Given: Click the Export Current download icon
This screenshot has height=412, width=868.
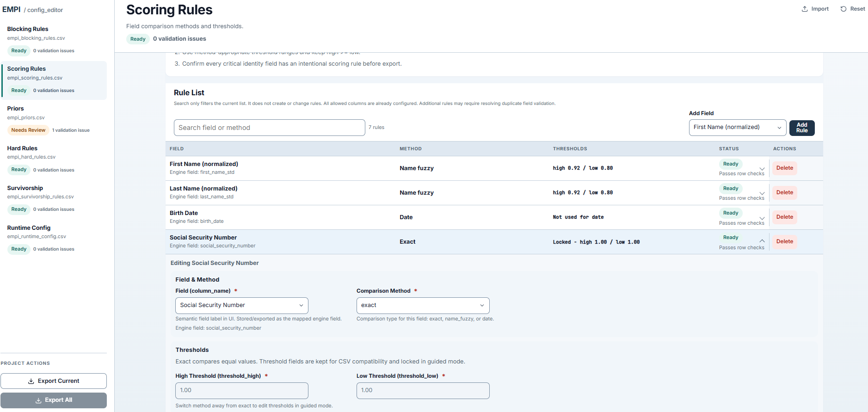Looking at the screenshot, I should [31, 381].
